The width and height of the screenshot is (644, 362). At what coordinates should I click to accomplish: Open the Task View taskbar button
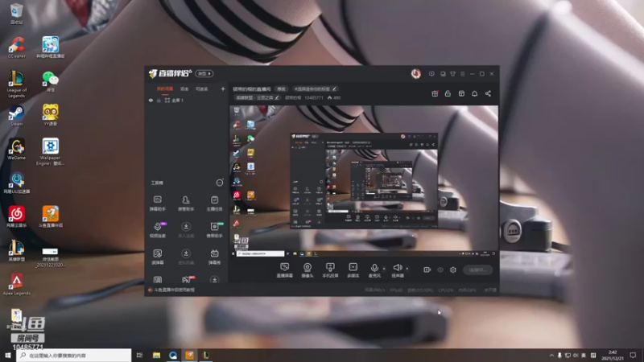[139, 355]
